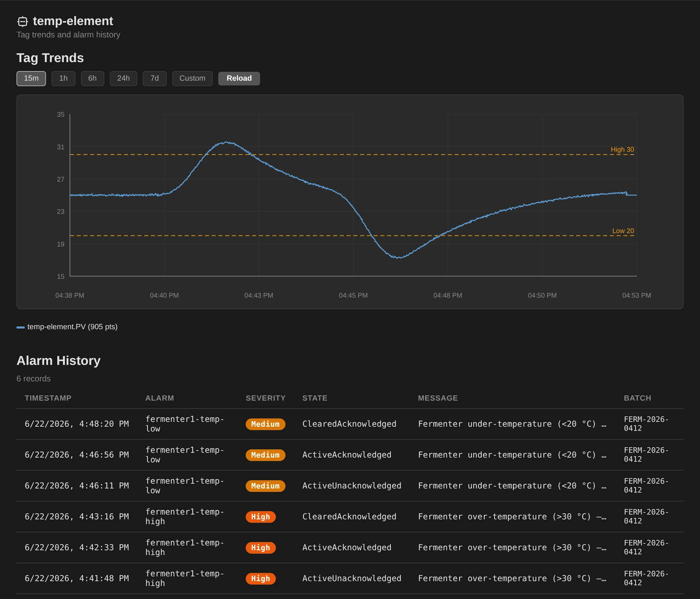Click the temp-element.PV (905 pts) legend label
This screenshot has height=599, width=700.
click(x=72, y=327)
